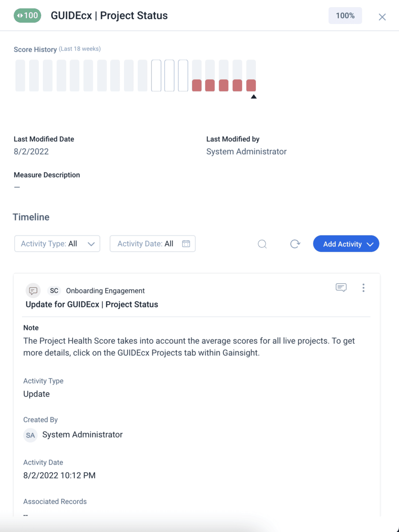Expand the Add Activity dropdown arrow
The image size is (399, 532).
tap(370, 243)
